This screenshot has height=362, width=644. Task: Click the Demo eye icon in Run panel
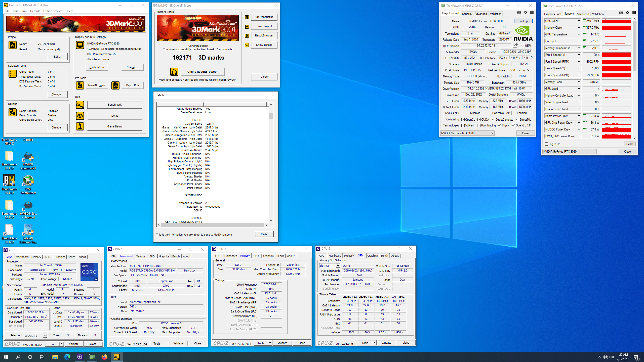(x=80, y=116)
